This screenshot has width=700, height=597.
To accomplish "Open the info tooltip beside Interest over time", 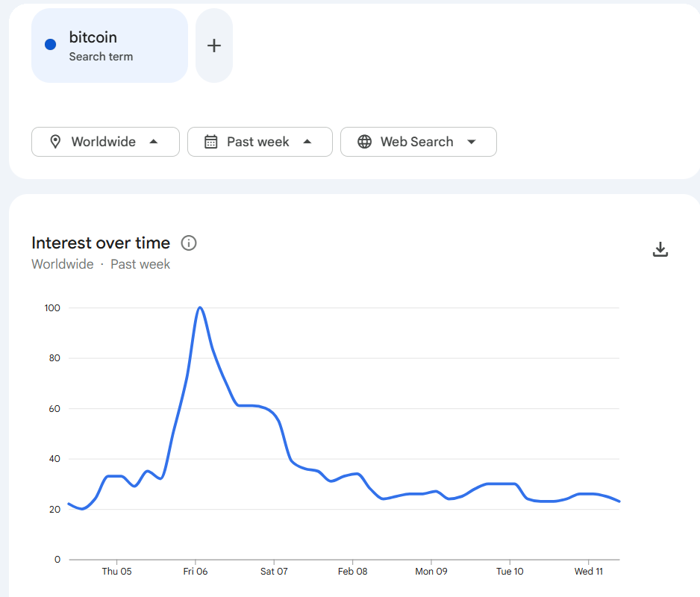I will pyautogui.click(x=188, y=243).
